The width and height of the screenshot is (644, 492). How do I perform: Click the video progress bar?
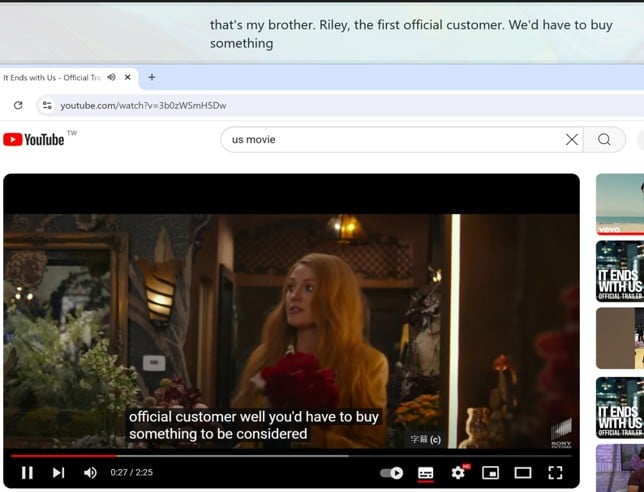pyautogui.click(x=291, y=455)
